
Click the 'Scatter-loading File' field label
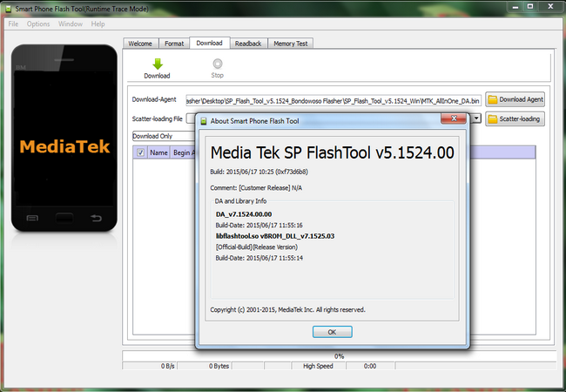[158, 118]
